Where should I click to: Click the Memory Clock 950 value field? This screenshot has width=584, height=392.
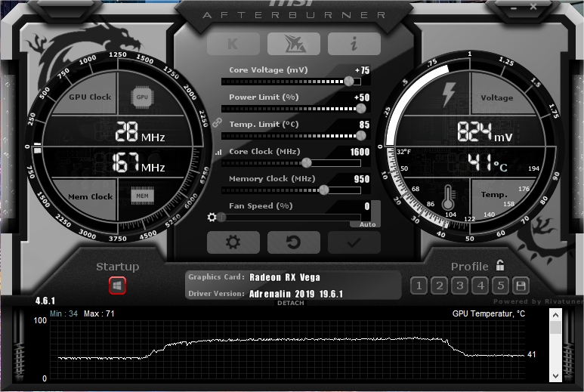(362, 179)
